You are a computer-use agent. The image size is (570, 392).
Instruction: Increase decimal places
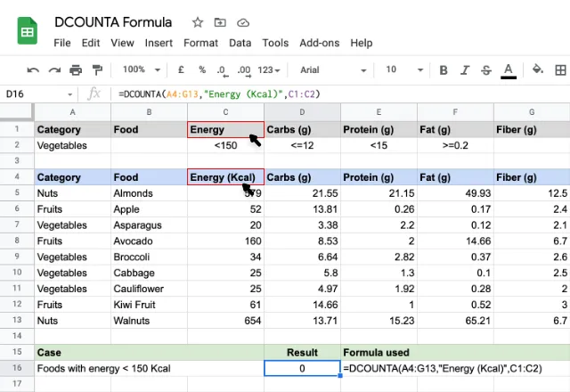[244, 70]
